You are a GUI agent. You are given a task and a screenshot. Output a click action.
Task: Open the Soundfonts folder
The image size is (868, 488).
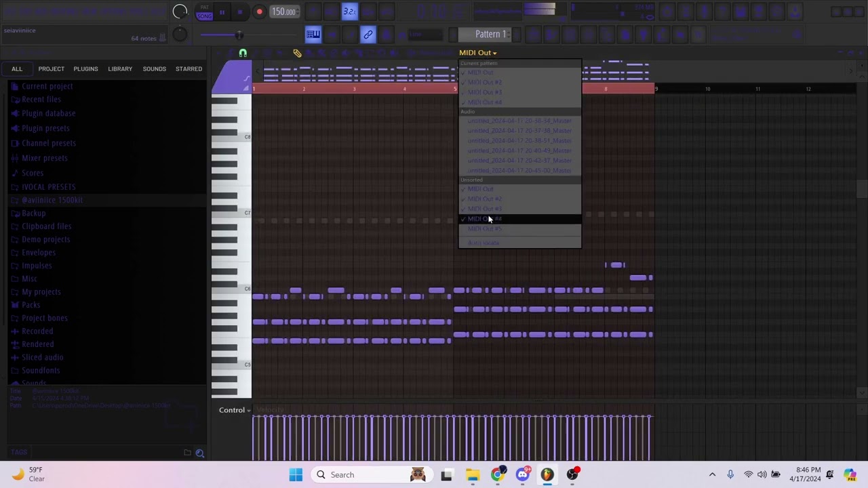[40, 370]
